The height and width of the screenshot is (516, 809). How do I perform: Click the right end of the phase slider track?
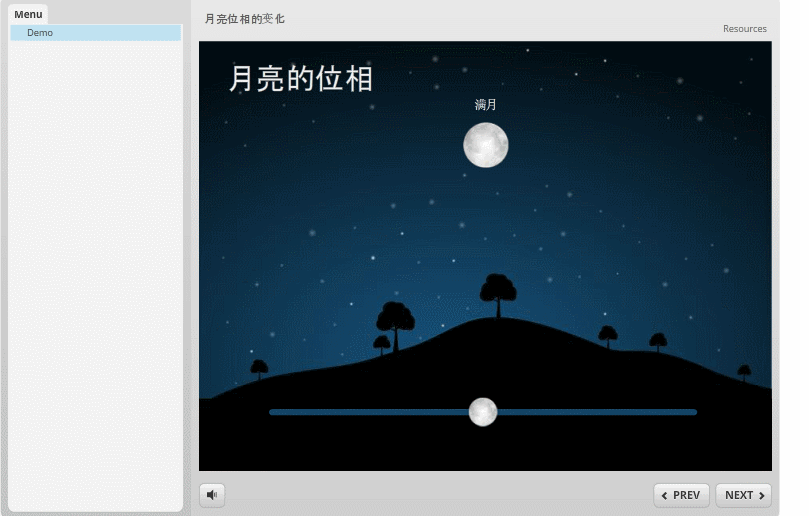pos(692,412)
